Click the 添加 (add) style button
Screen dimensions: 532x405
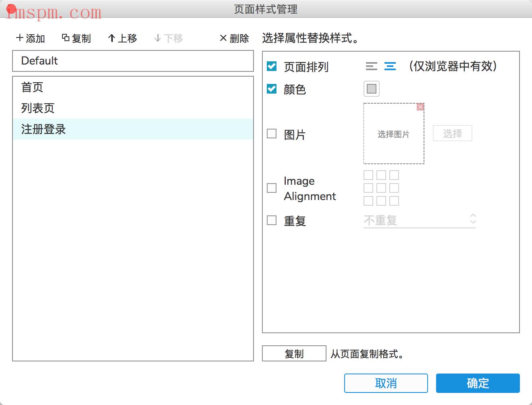[30, 38]
